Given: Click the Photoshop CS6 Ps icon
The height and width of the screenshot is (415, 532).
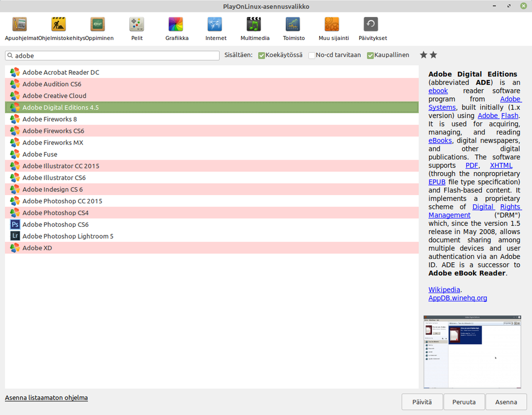Looking at the screenshot, I should pos(15,225).
